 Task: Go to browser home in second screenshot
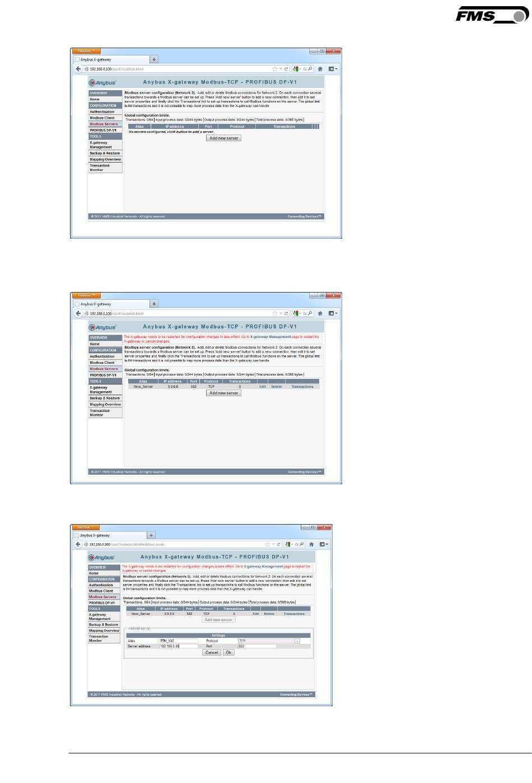point(320,313)
